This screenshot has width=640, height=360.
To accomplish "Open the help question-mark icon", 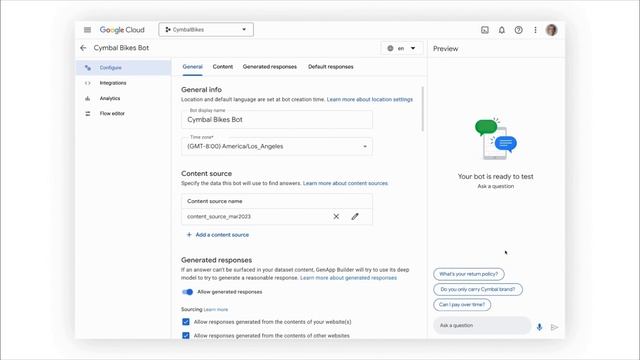I will pyautogui.click(x=518, y=30).
